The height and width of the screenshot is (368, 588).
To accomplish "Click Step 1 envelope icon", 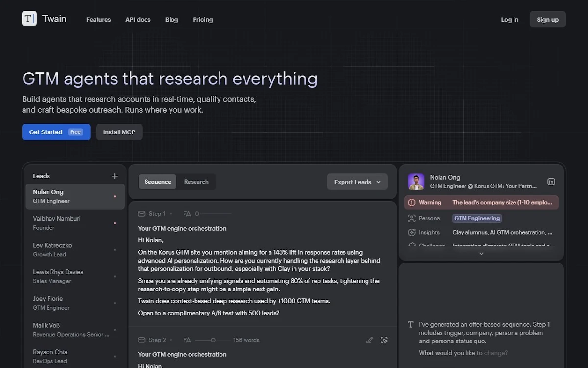I will [142, 214].
